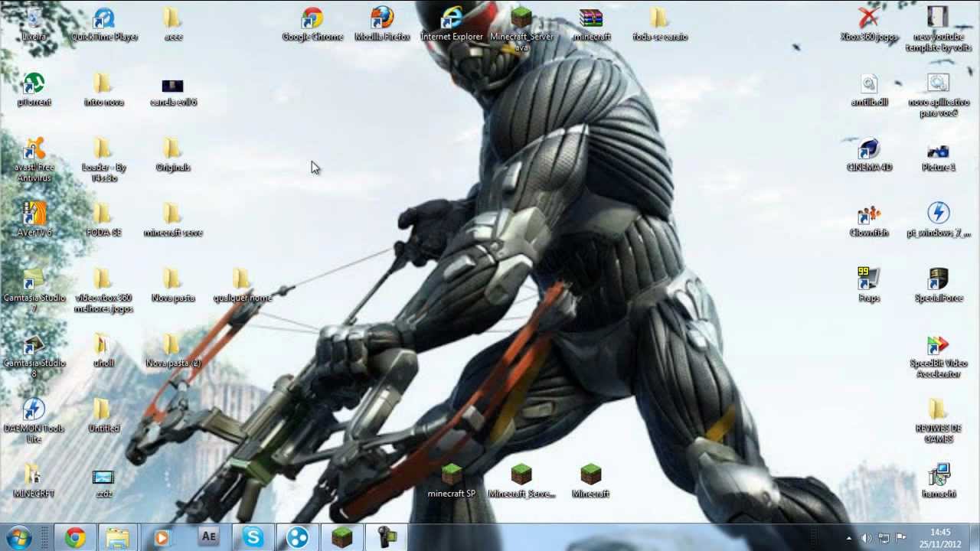Click the Show desktop strip
Image resolution: width=980 pixels, height=551 pixels.
tap(975, 537)
